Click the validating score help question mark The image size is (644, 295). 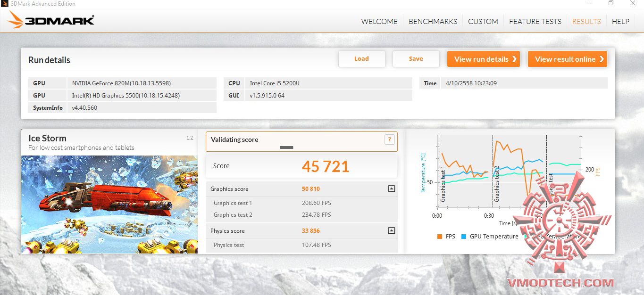[x=389, y=139]
